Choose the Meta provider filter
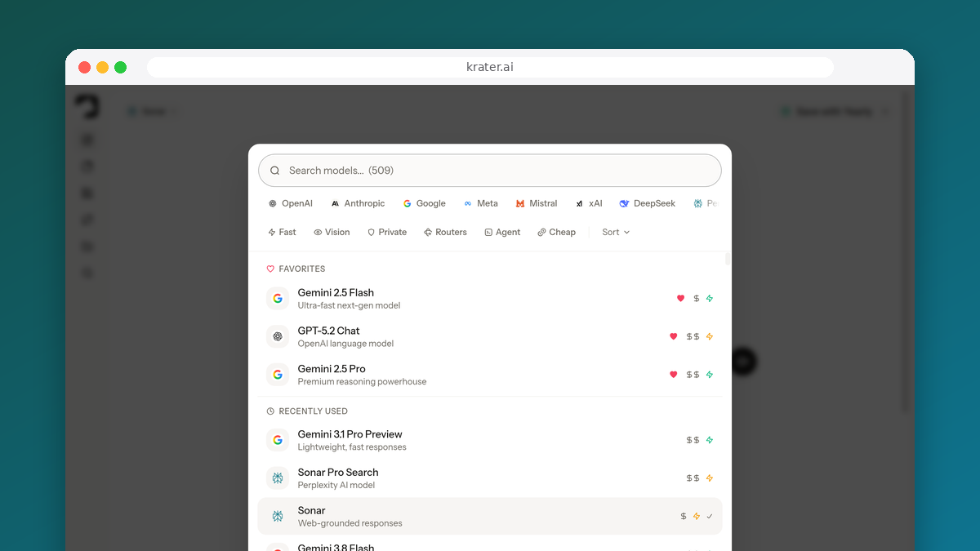 [x=480, y=203]
